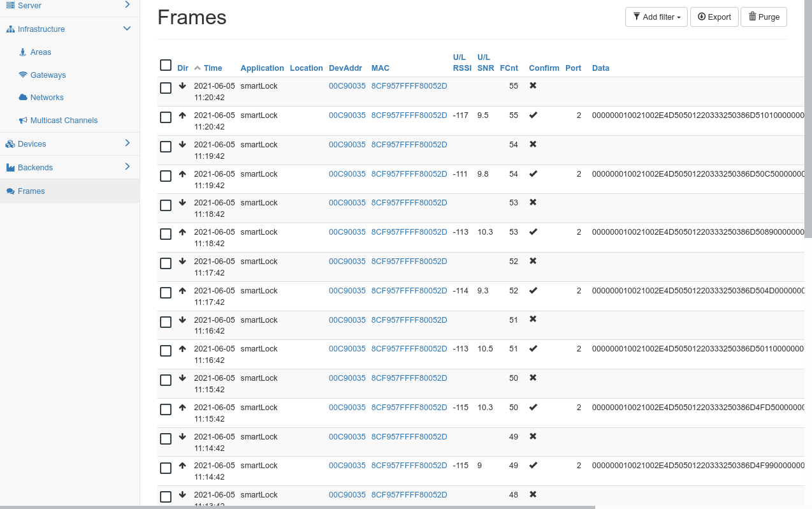
Task: Click the Areas map-pin icon
Action: point(22,52)
